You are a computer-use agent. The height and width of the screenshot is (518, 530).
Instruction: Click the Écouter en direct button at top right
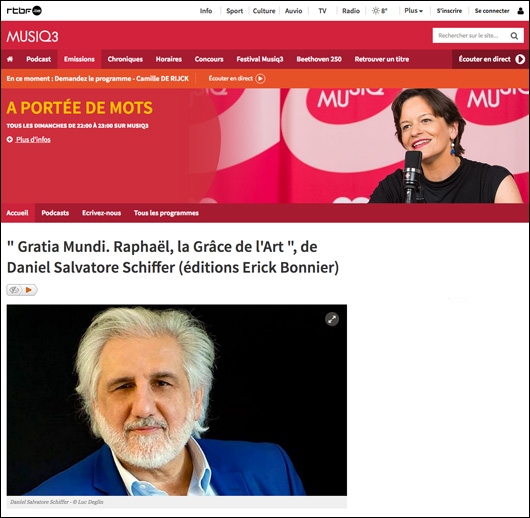pyautogui.click(x=491, y=59)
